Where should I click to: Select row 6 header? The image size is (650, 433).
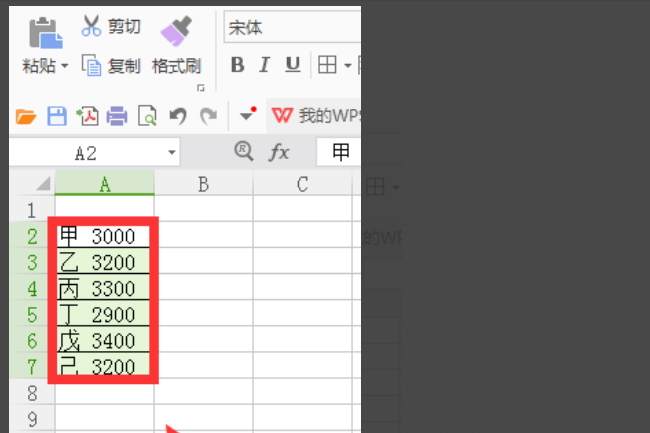32,340
